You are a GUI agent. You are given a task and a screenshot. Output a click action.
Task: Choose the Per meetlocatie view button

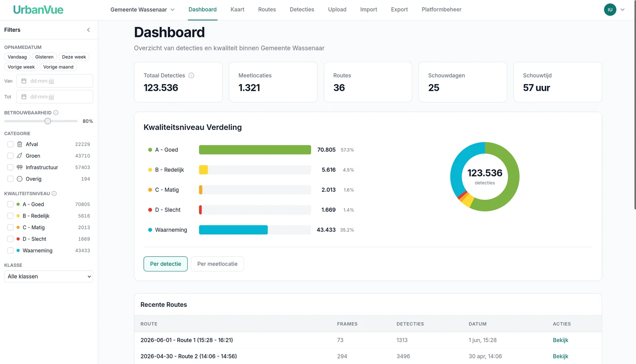pyautogui.click(x=217, y=264)
